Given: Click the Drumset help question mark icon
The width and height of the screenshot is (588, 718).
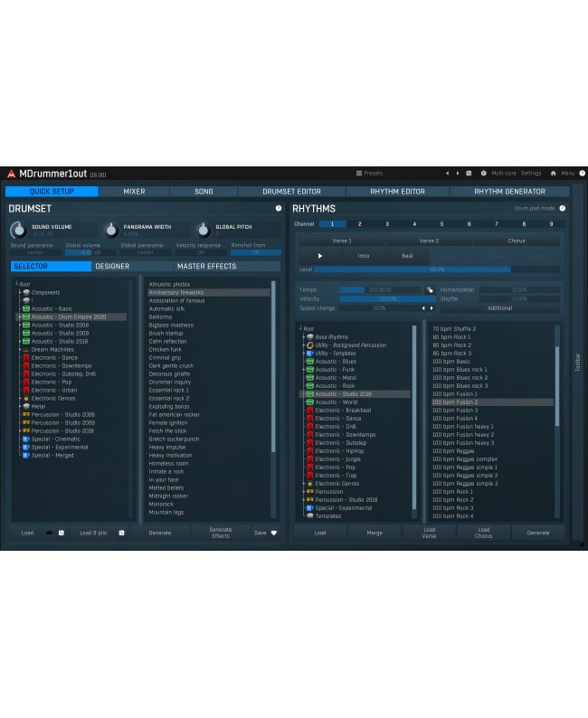Looking at the screenshot, I should (279, 208).
